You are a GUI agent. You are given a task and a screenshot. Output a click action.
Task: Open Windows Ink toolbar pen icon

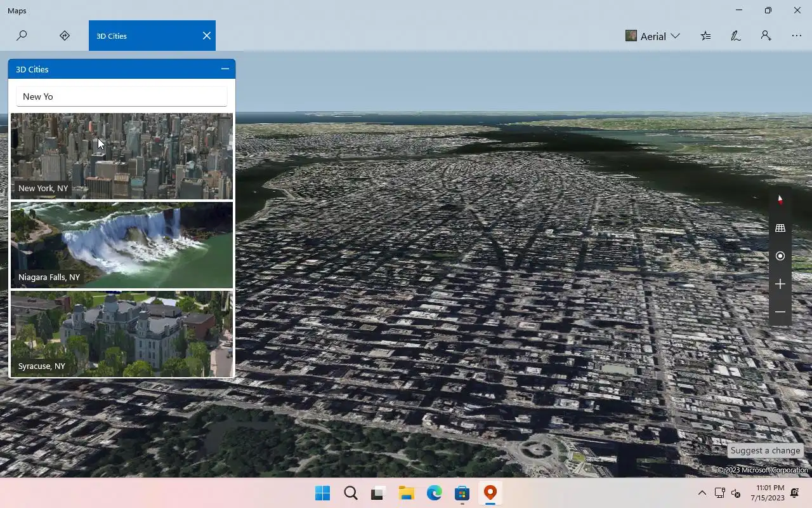coord(736,36)
